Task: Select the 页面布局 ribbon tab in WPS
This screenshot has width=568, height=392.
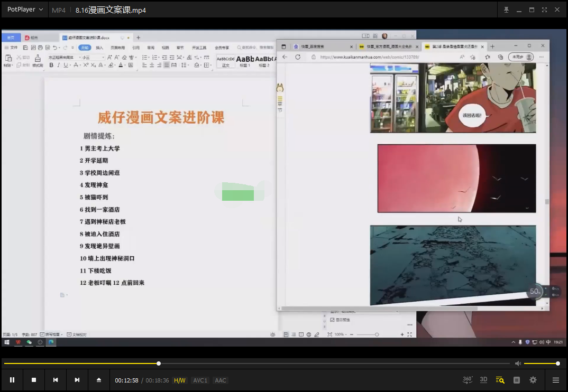Action: pos(117,48)
